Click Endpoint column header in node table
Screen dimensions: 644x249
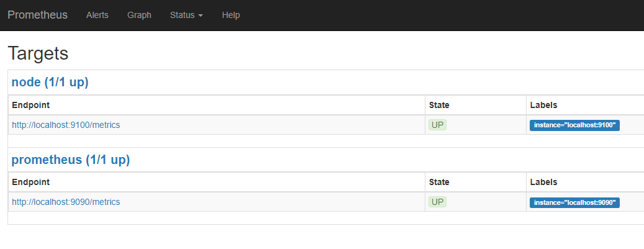tap(30, 105)
